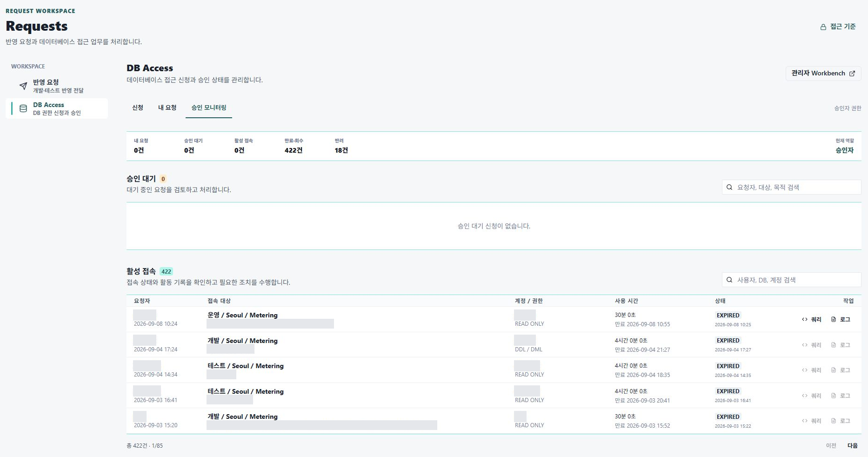The height and width of the screenshot is (457, 868).
Task: Click the 사용 시간 column header
Action: tap(626, 301)
